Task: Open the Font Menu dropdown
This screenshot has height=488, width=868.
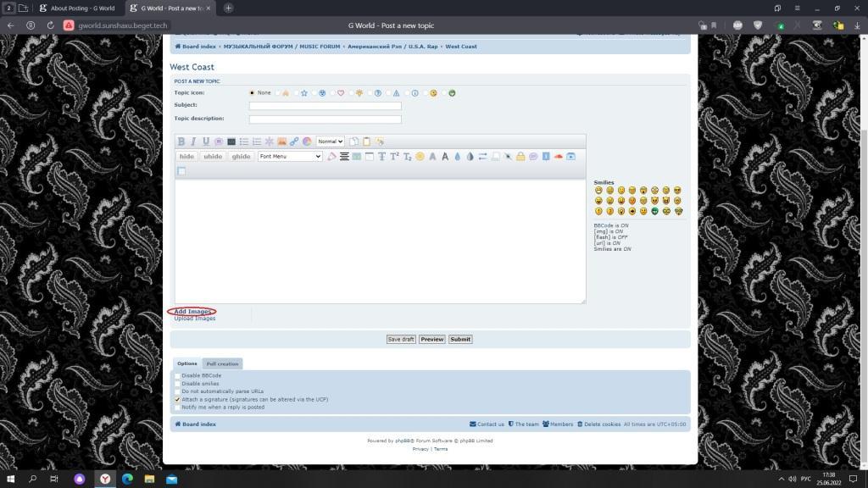Action: [x=290, y=157]
